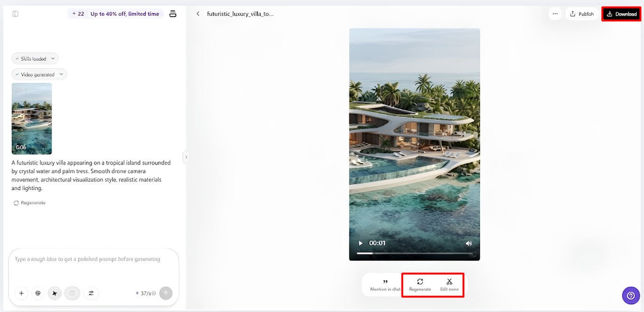Click Regenerate under the prompt description
Image resolution: width=644 pixels, height=312 pixels.
click(x=30, y=203)
